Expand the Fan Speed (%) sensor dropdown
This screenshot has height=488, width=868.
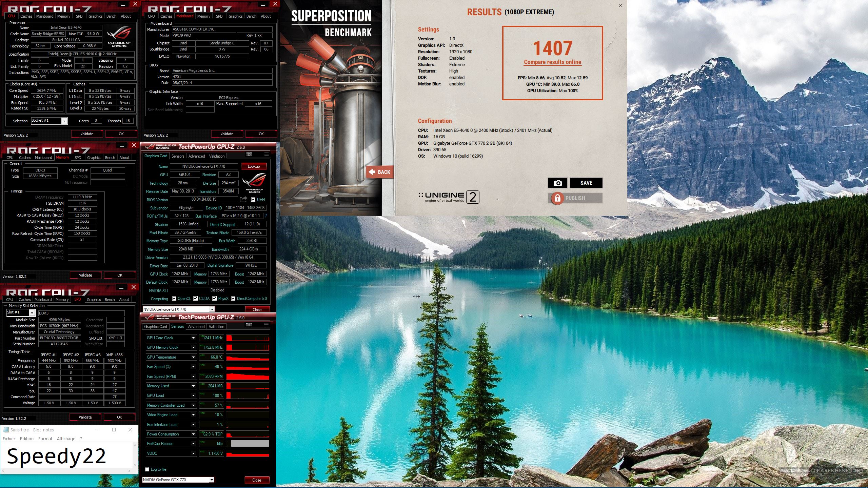point(193,367)
